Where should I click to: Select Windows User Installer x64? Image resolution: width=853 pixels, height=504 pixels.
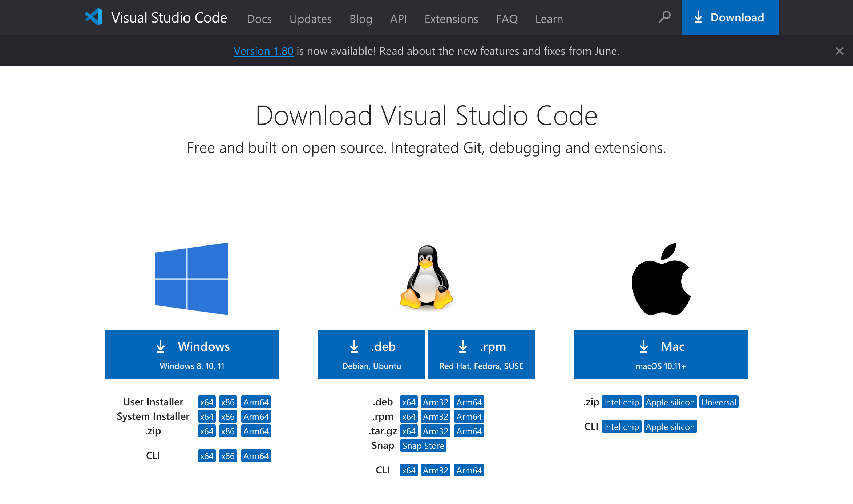pyautogui.click(x=207, y=402)
